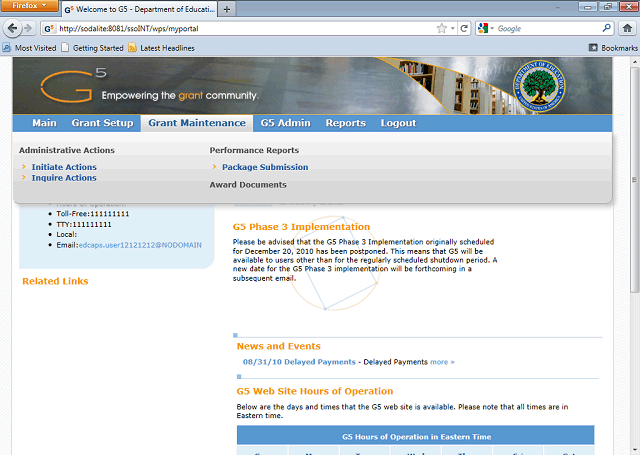640x455 pixels.
Task: Reload the page with the refresh icon
Action: click(x=464, y=28)
